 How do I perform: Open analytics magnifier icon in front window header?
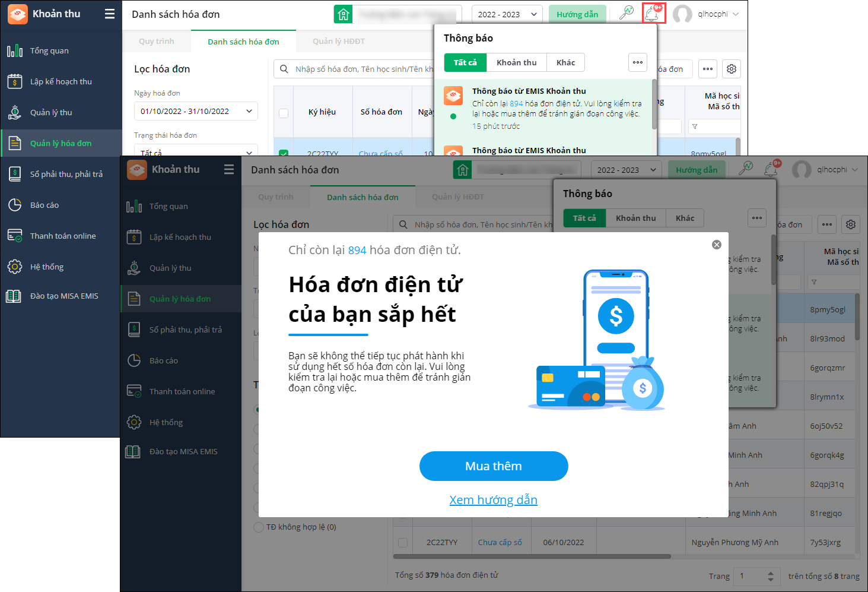click(745, 169)
